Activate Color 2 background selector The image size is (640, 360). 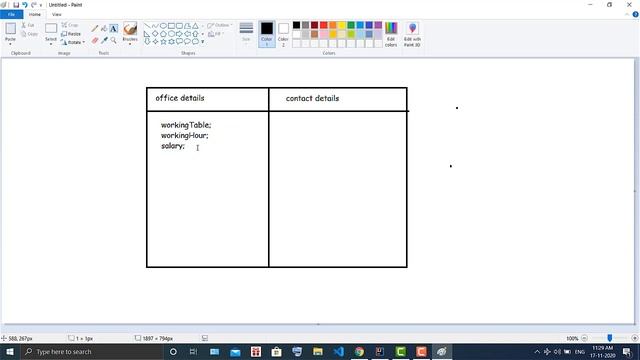pyautogui.click(x=283, y=34)
